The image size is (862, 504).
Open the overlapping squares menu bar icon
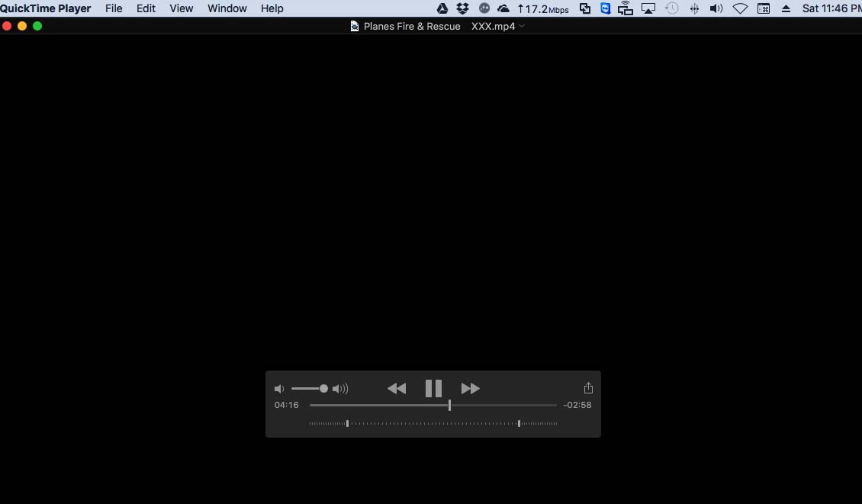[585, 8]
